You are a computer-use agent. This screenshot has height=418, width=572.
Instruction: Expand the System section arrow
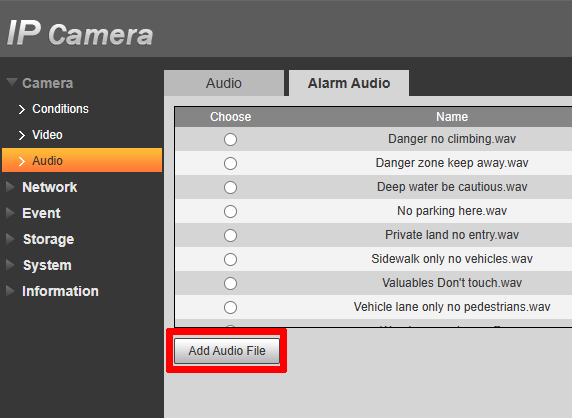click(10, 265)
